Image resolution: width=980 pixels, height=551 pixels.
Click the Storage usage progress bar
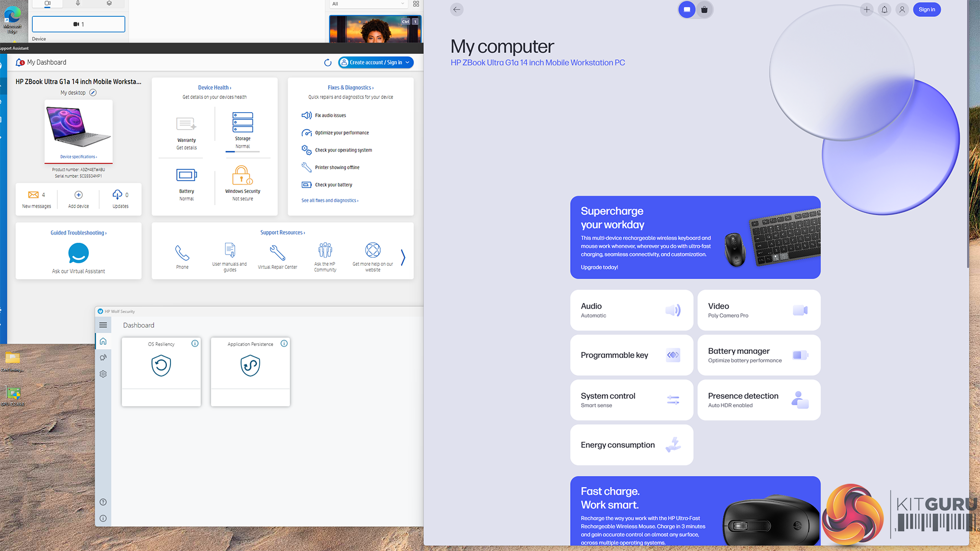[242, 152]
